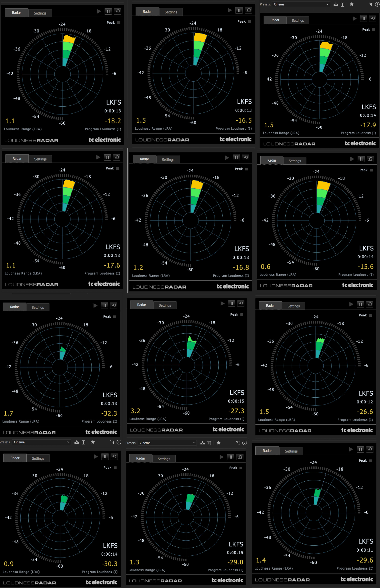Click trash icon above the -29.0 radar

coord(209,443)
